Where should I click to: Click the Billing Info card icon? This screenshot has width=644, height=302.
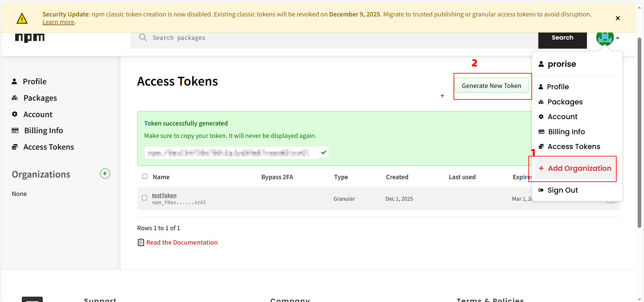pyautogui.click(x=14, y=130)
